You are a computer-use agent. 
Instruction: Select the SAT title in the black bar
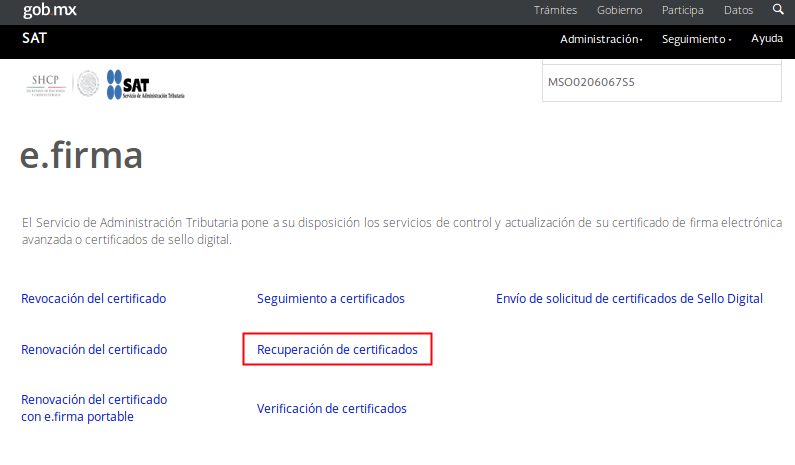click(34, 39)
